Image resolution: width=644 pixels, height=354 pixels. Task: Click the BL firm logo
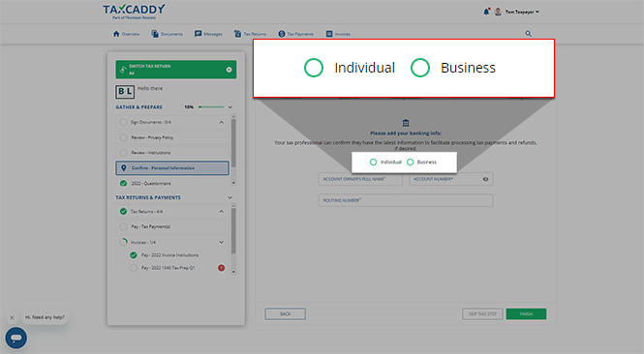click(x=125, y=92)
